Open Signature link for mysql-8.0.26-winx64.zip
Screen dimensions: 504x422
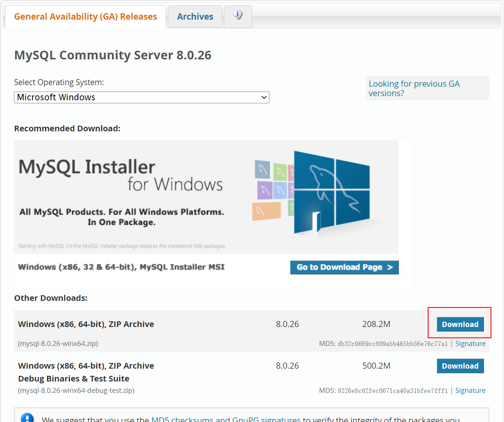point(470,344)
